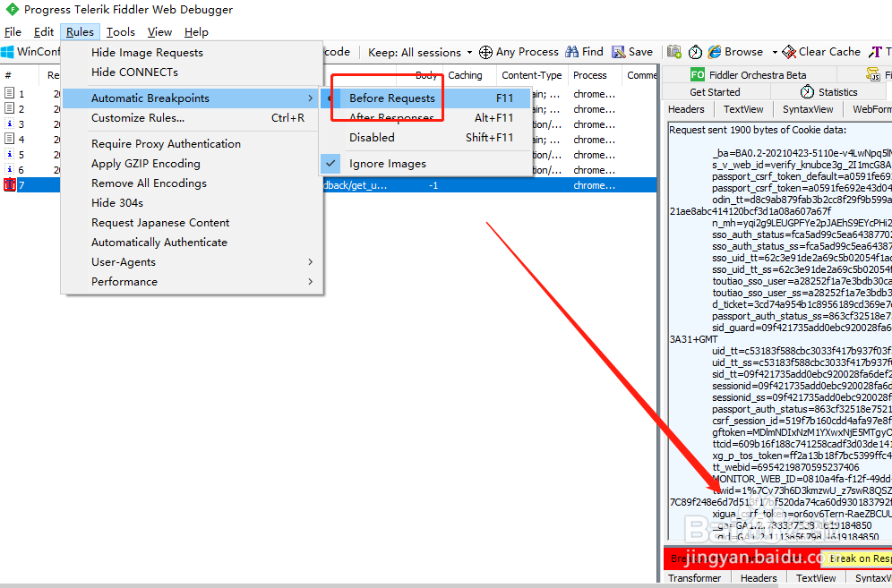The image size is (892, 588).
Task: Toggle Request Japanese Content rule
Action: click(193, 222)
